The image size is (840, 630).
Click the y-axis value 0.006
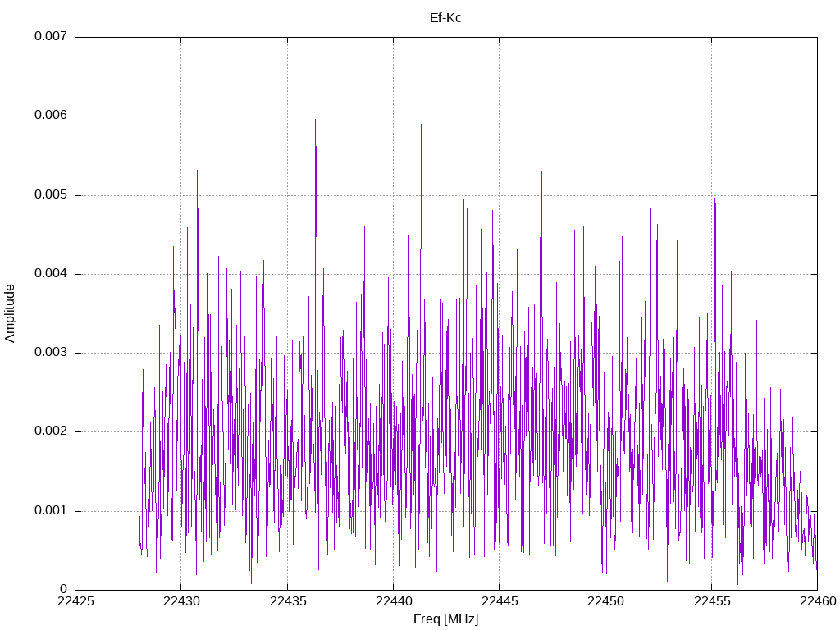(x=51, y=115)
